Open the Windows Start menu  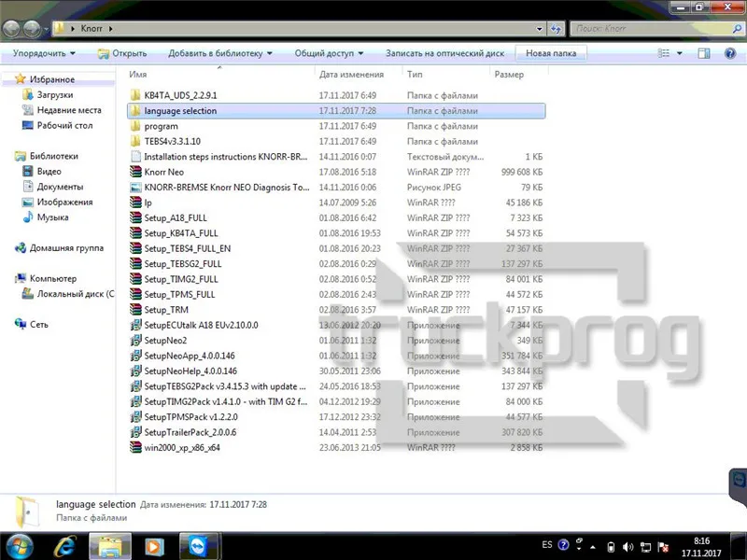(19, 546)
